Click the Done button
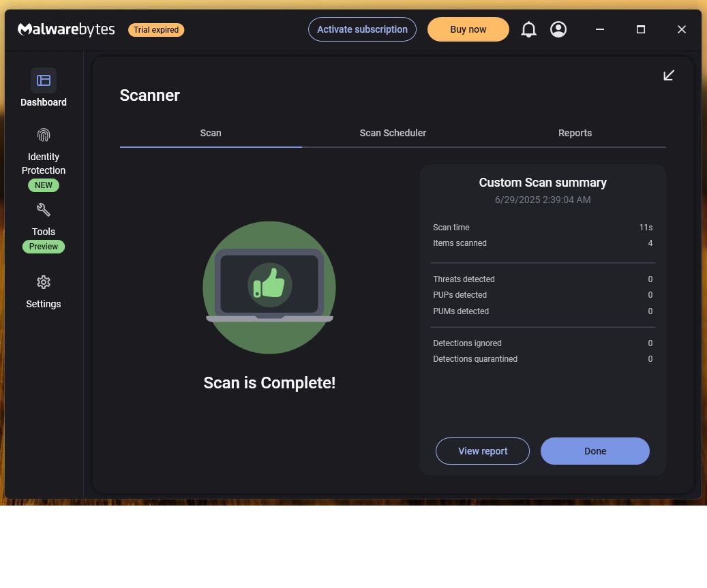This screenshot has height=588, width=707. pos(595,451)
